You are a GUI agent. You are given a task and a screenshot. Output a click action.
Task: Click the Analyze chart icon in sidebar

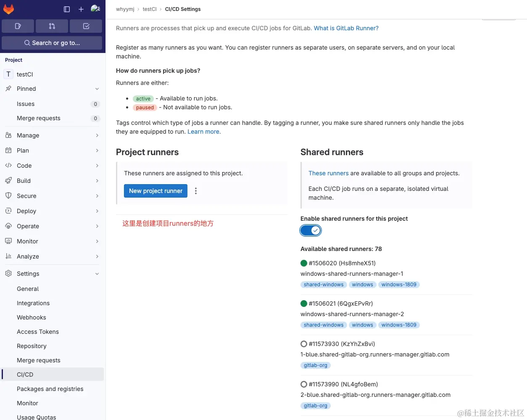8,256
